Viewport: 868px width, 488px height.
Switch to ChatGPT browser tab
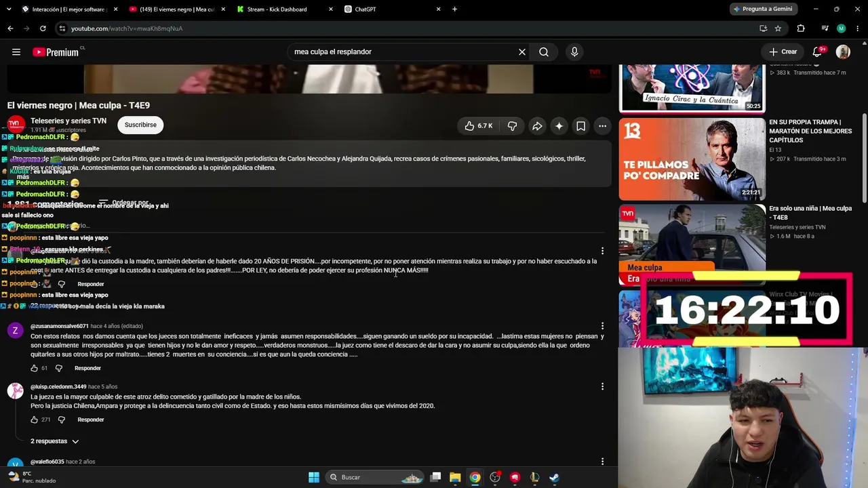(x=392, y=9)
